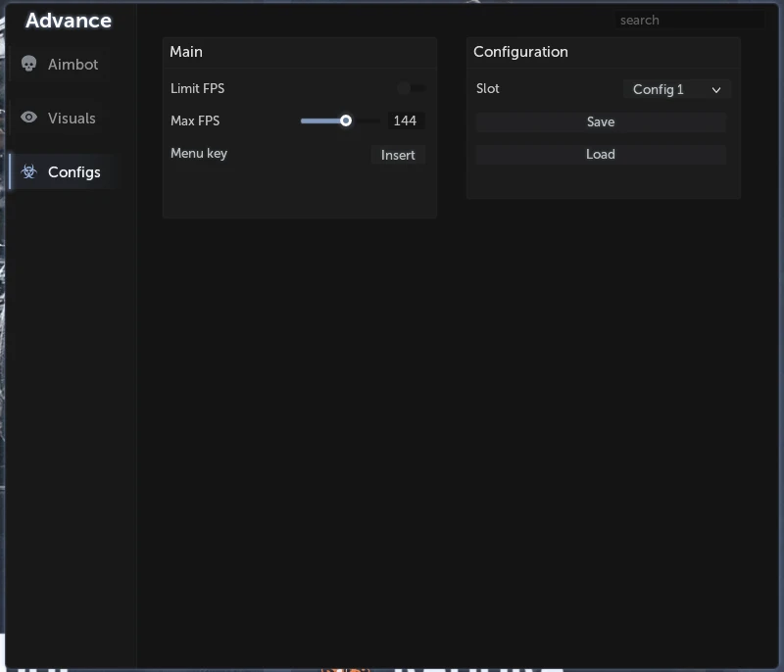Click the Max FPS slider handle
Screen dimensions: 784x672
346,120
